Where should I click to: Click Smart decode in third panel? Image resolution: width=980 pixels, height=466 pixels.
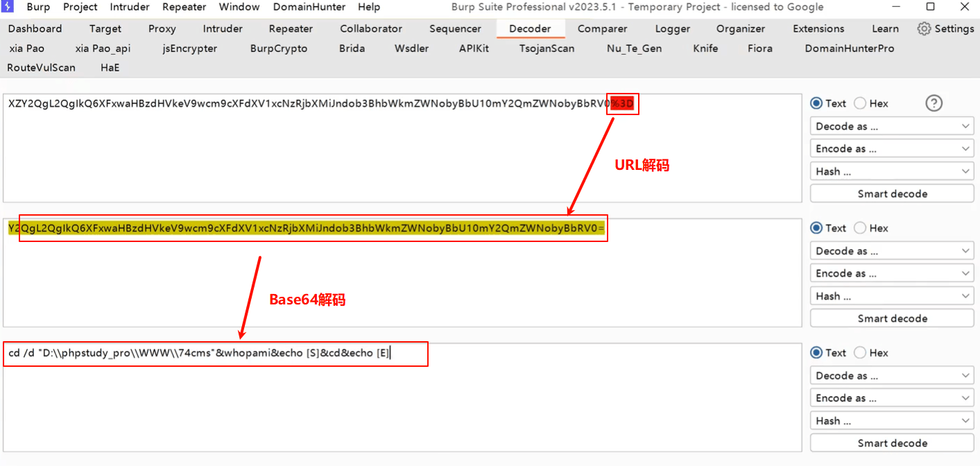(892, 443)
